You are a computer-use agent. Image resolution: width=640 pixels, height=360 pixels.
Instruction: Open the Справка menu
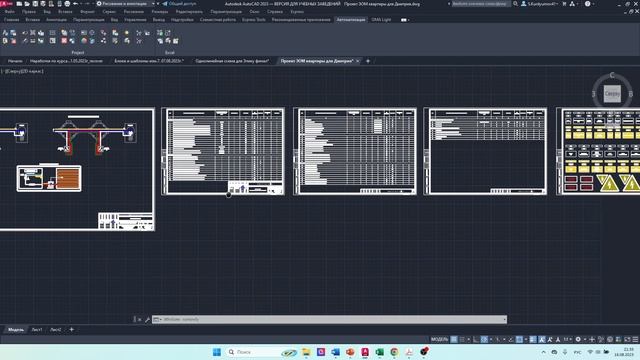(x=275, y=12)
